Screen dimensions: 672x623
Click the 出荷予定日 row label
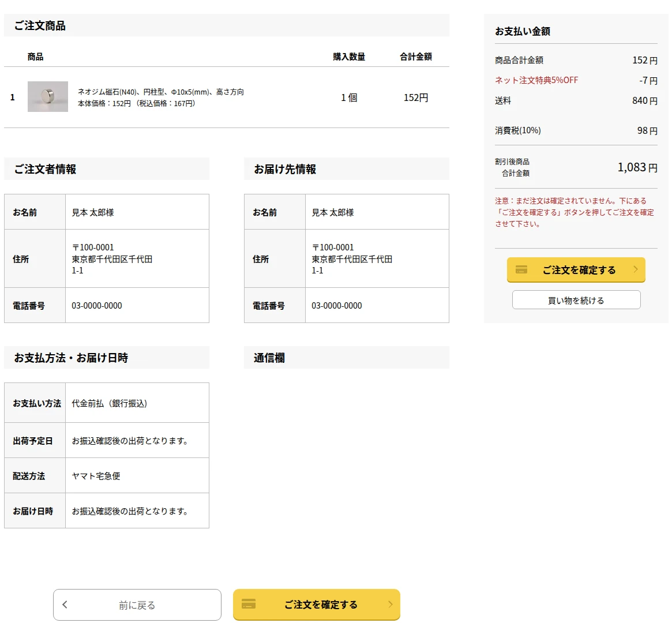[x=32, y=441]
